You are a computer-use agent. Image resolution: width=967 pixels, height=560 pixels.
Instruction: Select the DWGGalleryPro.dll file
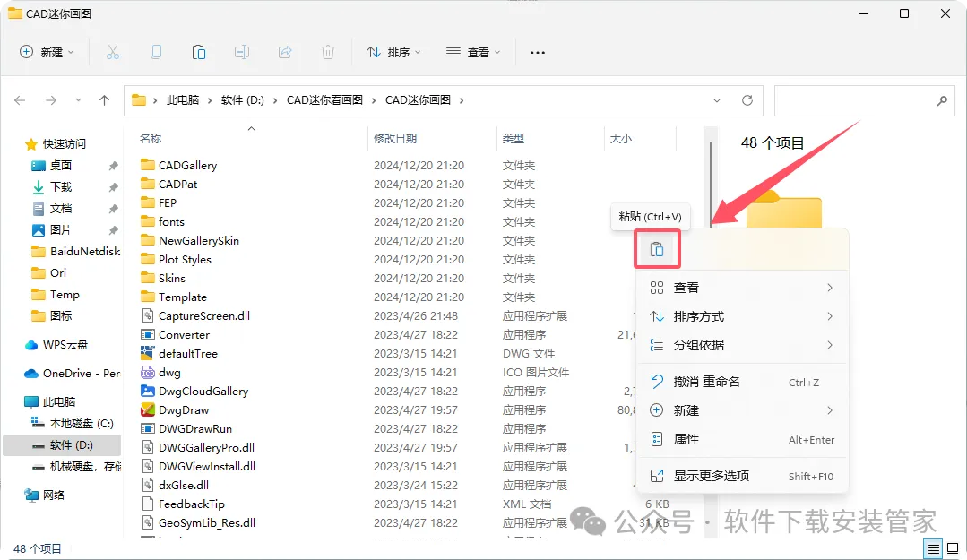pyautogui.click(x=198, y=448)
